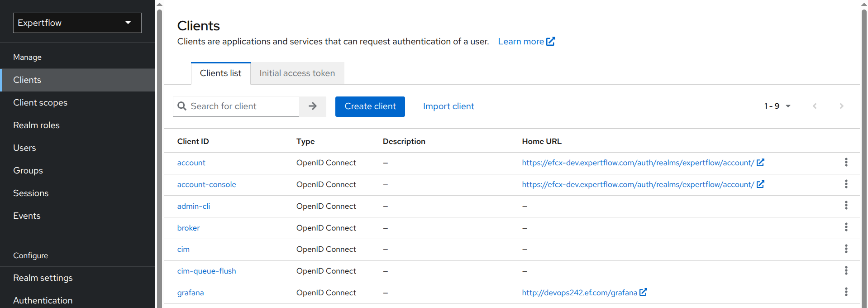Open kebab menu for broker row
868x308 pixels.
click(846, 227)
